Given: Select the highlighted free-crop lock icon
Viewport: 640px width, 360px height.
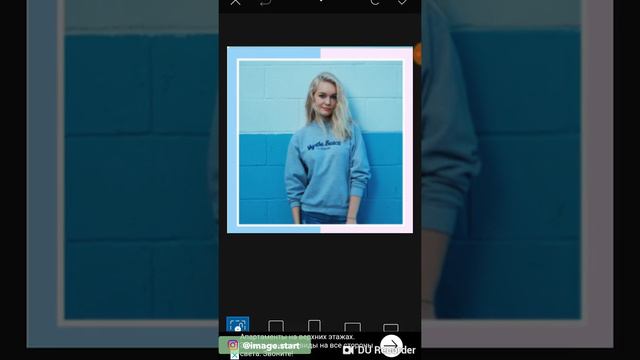Looking at the screenshot, I should 238,324.
